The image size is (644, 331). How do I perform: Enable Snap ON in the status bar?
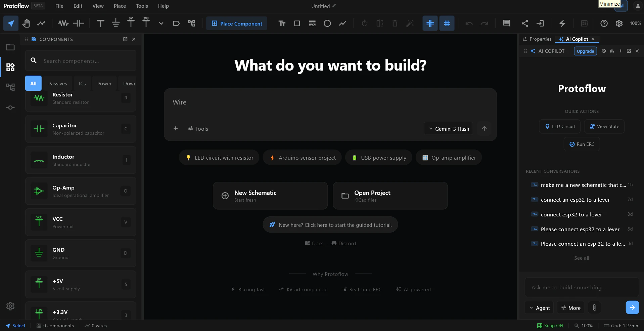pos(550,325)
